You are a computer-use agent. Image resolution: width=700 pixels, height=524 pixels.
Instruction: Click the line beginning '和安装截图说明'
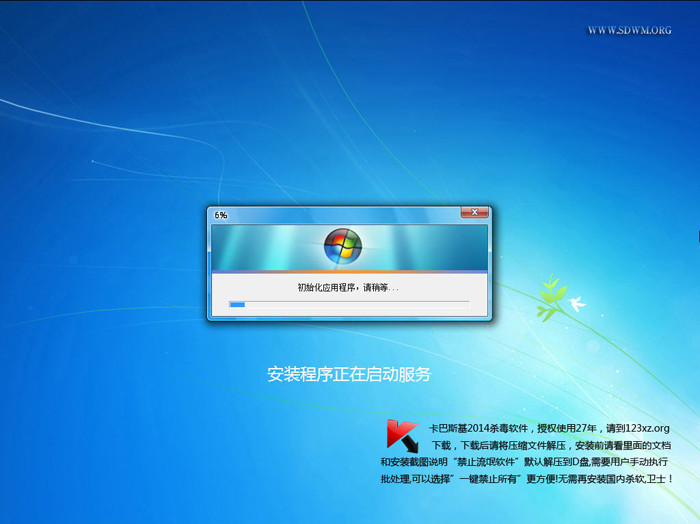(524, 462)
